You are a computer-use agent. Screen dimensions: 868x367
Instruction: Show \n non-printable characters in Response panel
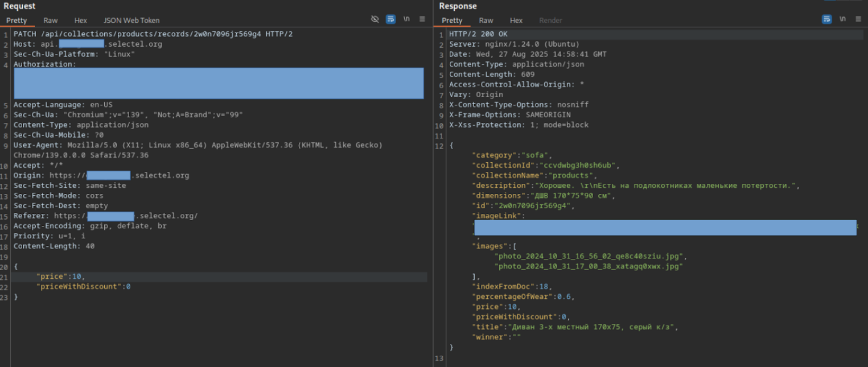(x=842, y=19)
